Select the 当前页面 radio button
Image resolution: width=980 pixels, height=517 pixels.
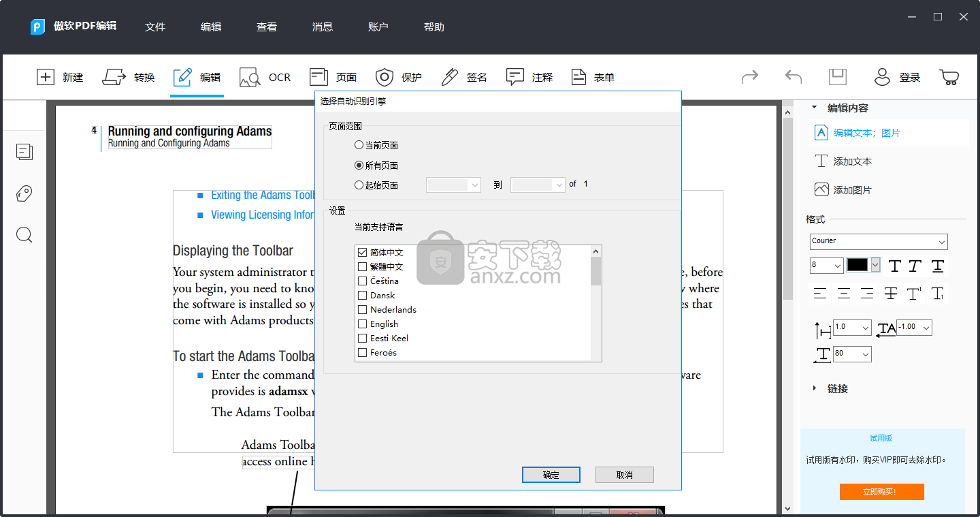point(359,145)
